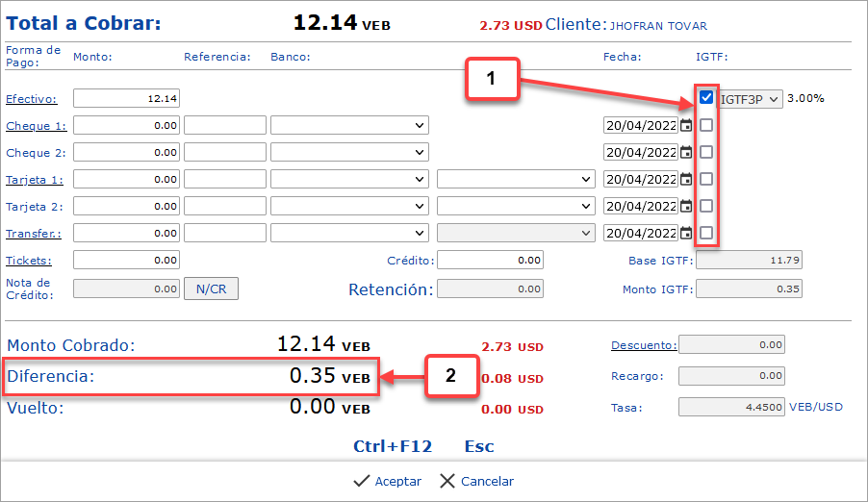Focus the Crédito amount field
This screenshot has width=868, height=502.
pos(490,260)
